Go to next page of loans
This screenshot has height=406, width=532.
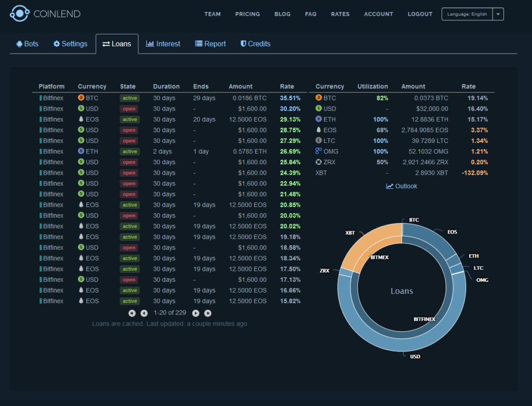[196, 313]
